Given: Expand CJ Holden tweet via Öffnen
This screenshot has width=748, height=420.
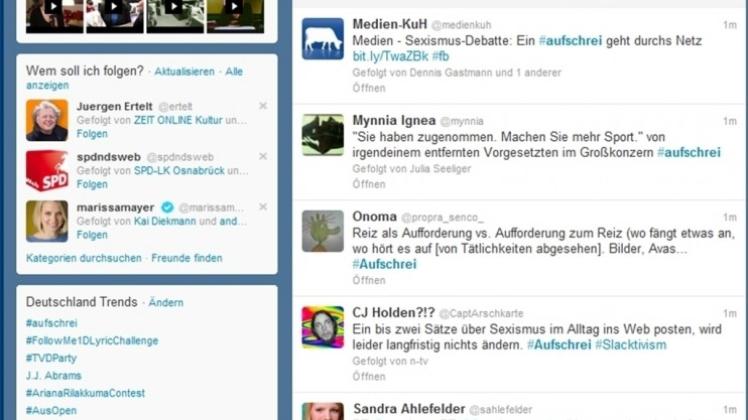Looking at the screenshot, I should (x=369, y=377).
